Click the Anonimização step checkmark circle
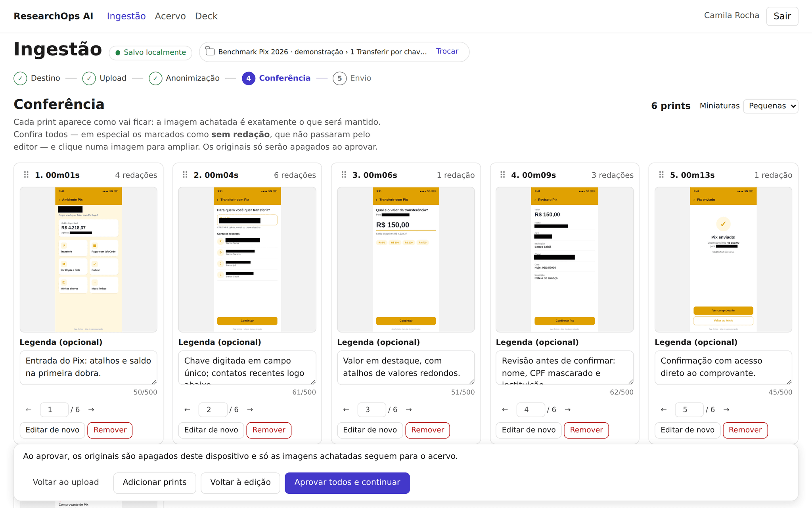 155,78
